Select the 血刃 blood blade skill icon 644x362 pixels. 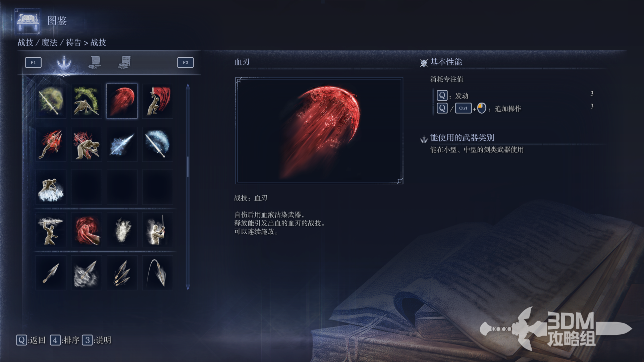pyautogui.click(x=122, y=101)
